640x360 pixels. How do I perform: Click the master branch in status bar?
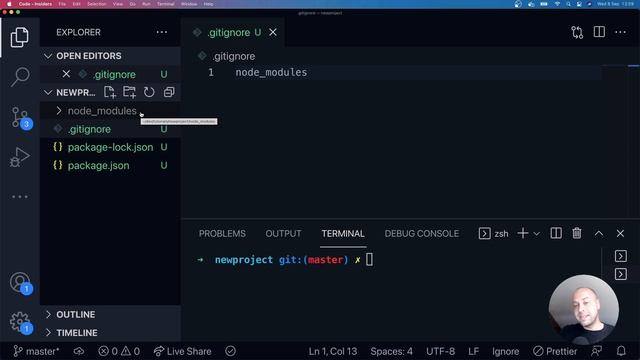[x=36, y=351]
